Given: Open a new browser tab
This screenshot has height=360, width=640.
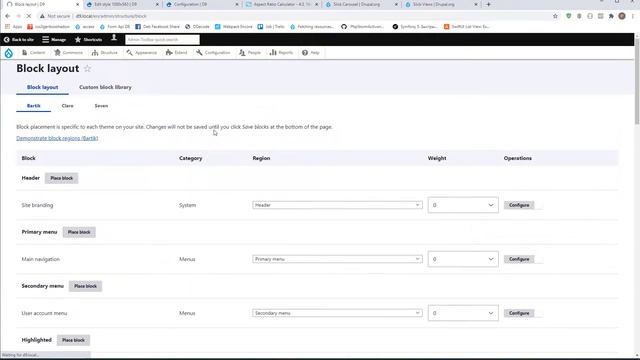Looking at the screenshot, I should (488, 4).
